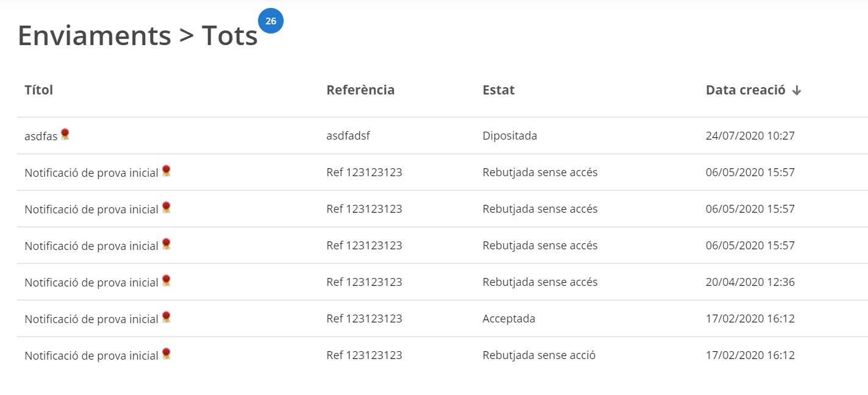Click the Data creació column header
The height and width of the screenshot is (395, 868).
(x=745, y=90)
